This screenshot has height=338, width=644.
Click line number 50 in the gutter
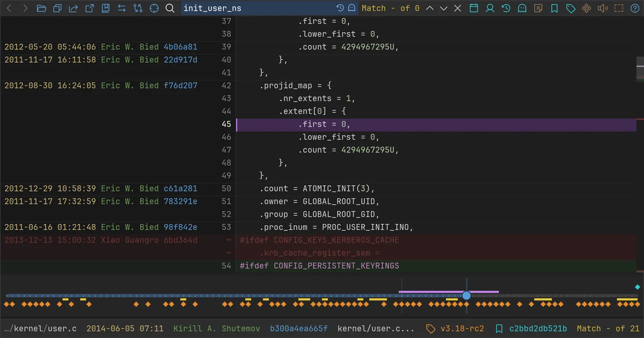tap(226, 188)
